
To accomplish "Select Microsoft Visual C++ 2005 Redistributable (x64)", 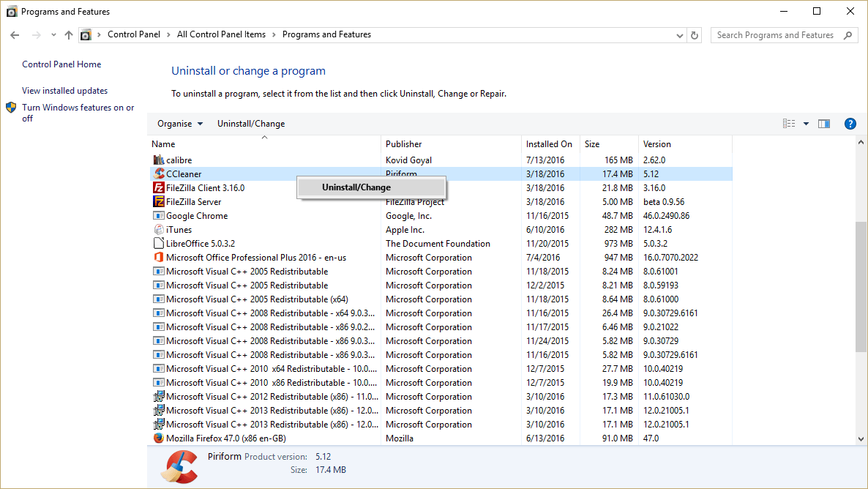I will pyautogui.click(x=441, y=299).
